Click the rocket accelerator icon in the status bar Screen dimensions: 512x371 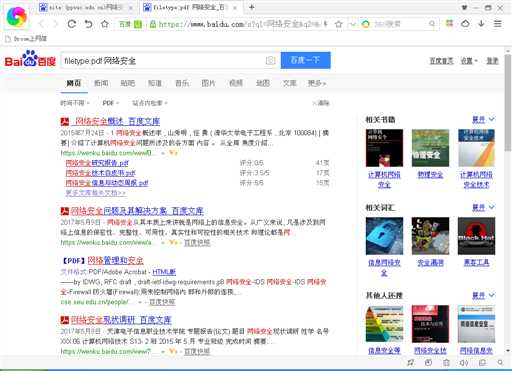coord(411,362)
